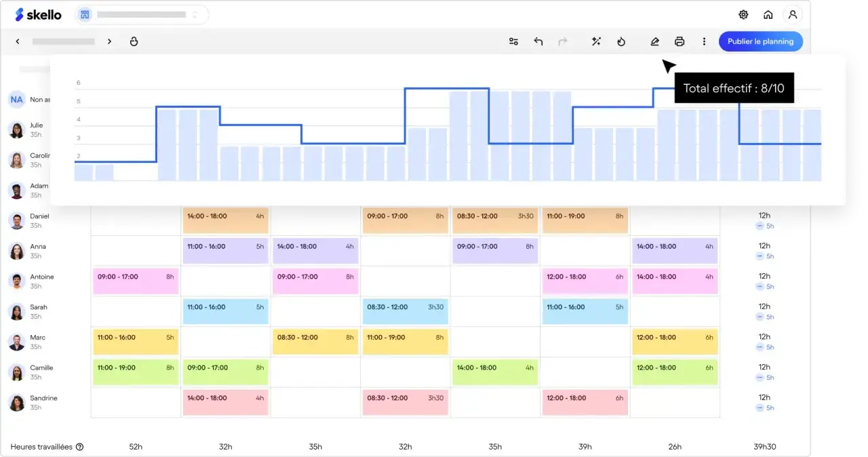
Task: Open Antoine's employee name
Action: 42,277
